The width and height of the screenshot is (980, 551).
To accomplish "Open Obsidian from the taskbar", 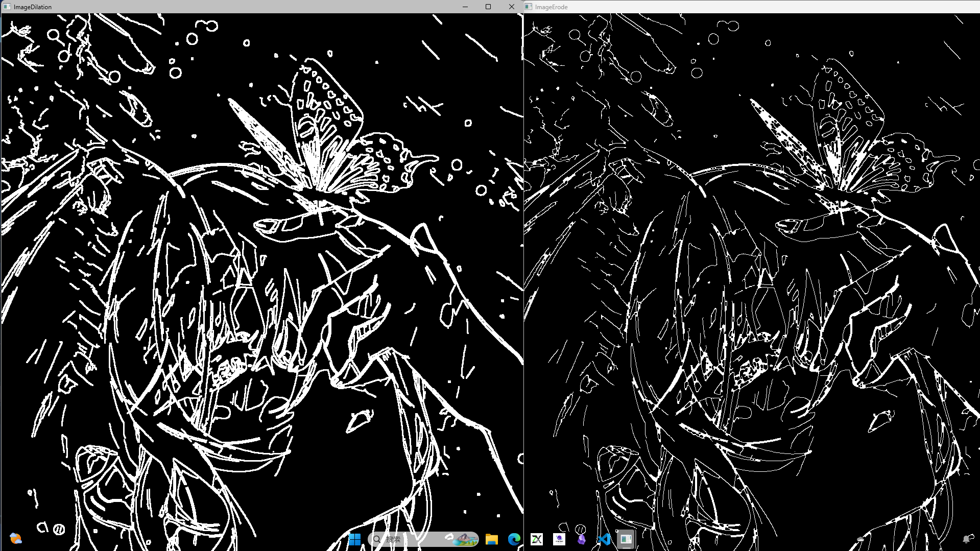I will point(581,539).
